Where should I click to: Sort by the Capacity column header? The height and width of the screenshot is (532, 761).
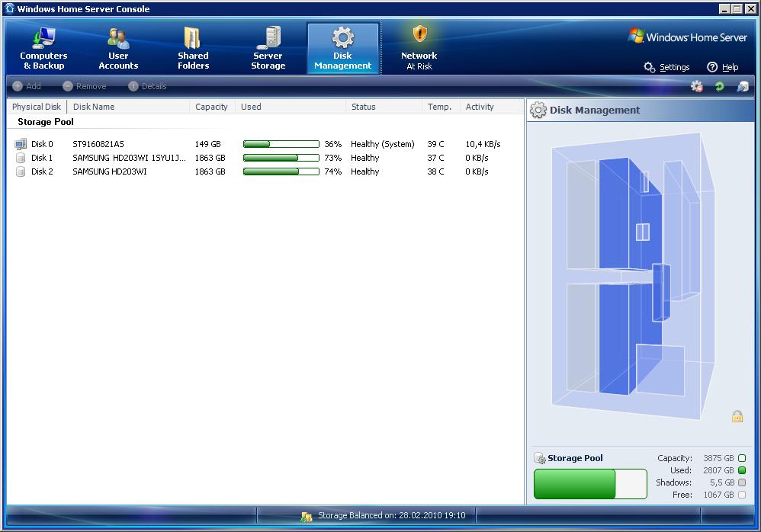(212, 107)
